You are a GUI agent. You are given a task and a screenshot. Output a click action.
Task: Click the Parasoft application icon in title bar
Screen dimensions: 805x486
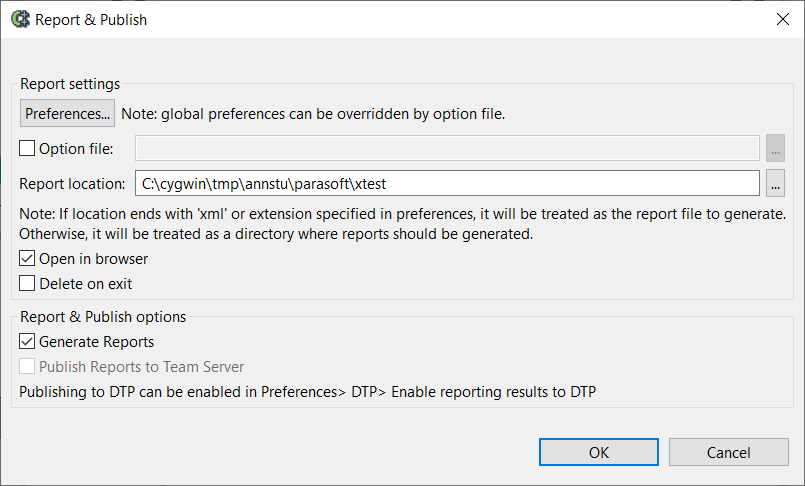pos(21,20)
